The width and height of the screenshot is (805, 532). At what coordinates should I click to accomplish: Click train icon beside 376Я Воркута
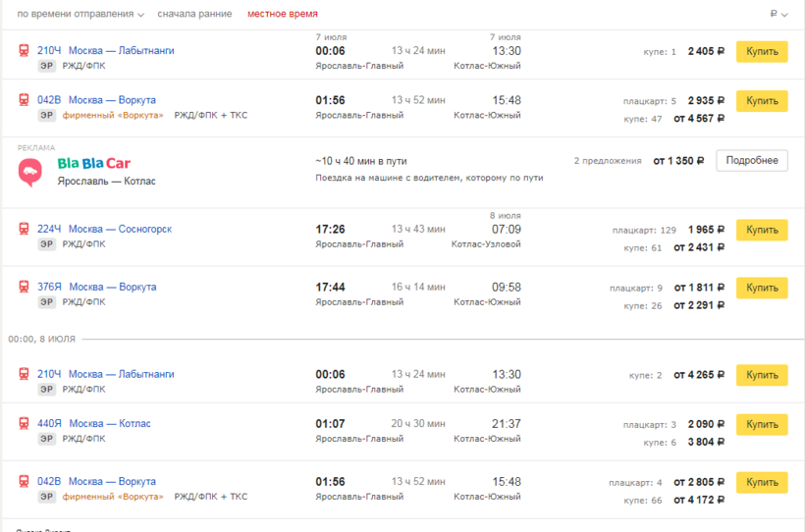[x=24, y=287]
